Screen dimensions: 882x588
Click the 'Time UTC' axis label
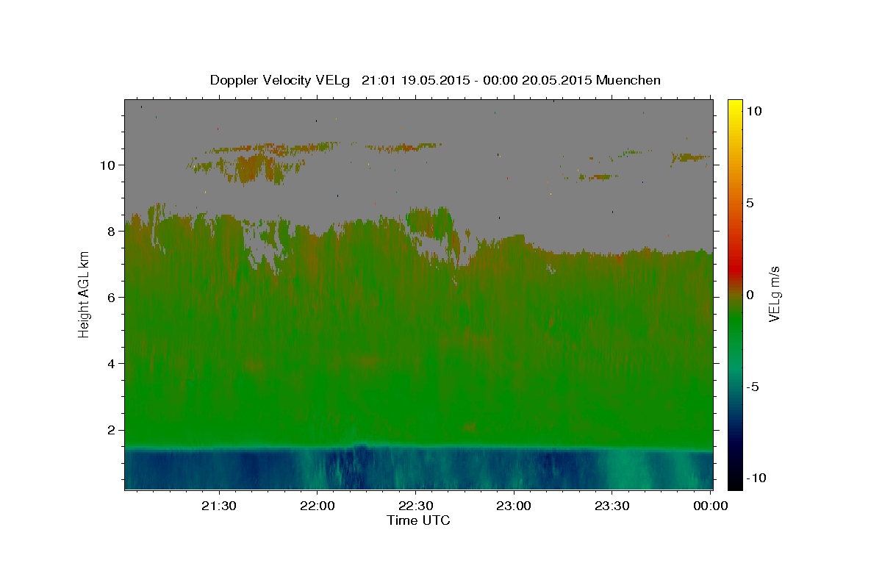click(x=418, y=520)
